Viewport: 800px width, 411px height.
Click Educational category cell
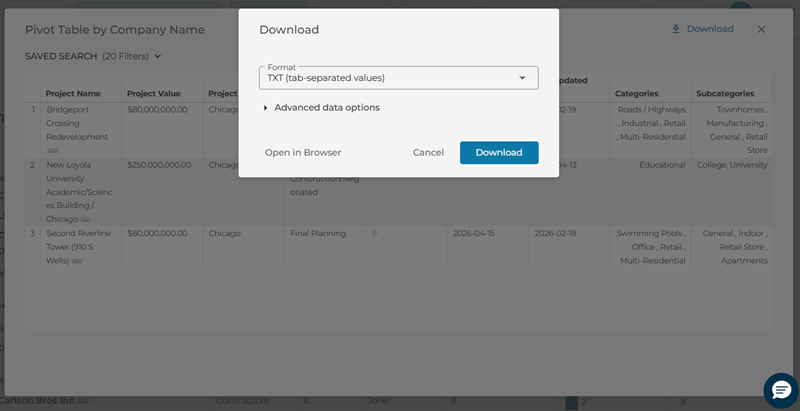662,165
